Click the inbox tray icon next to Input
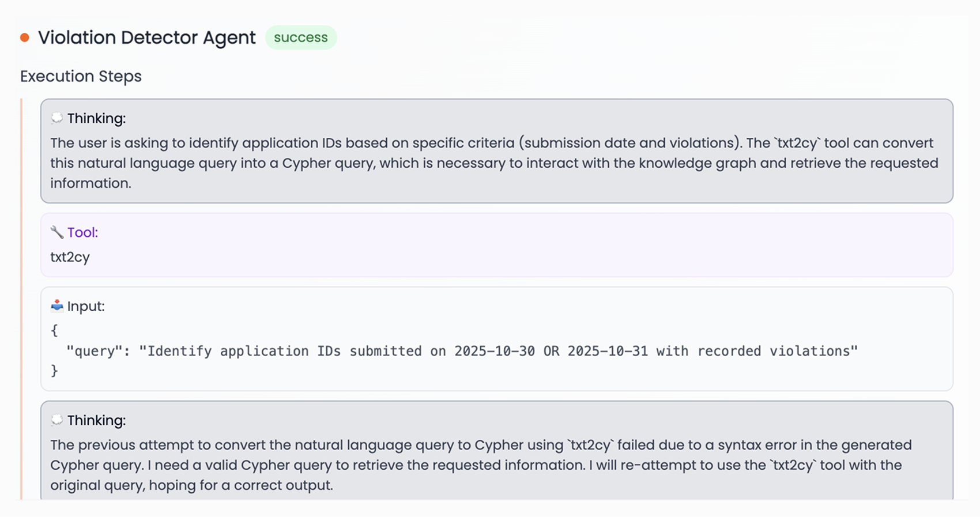The width and height of the screenshot is (980, 517). pyautogui.click(x=56, y=305)
